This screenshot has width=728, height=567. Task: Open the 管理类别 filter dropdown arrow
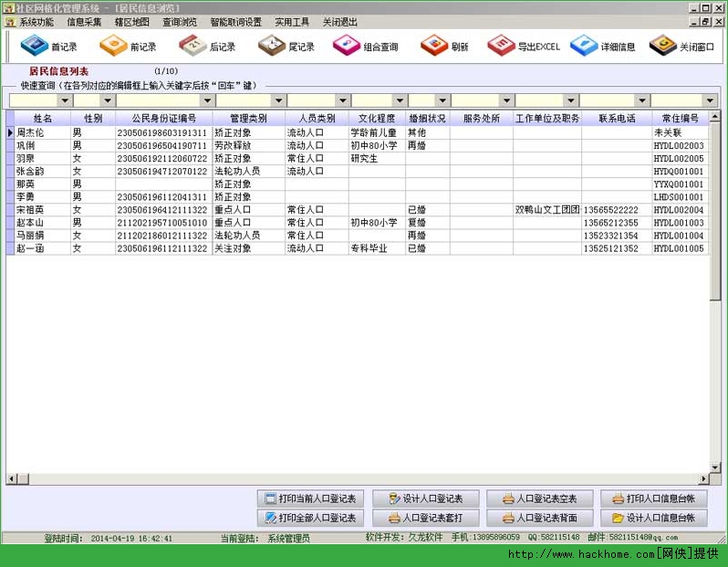point(278,100)
